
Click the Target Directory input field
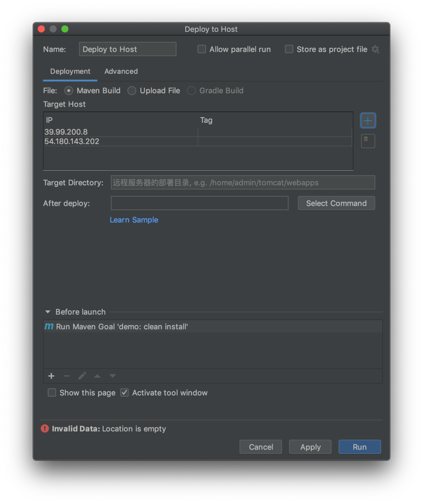click(x=243, y=183)
